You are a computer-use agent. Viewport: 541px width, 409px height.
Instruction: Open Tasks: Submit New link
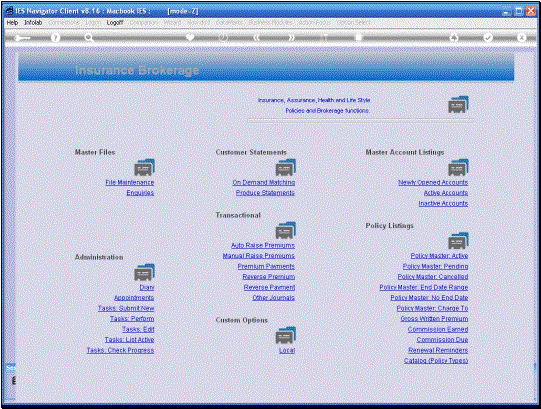(x=126, y=308)
